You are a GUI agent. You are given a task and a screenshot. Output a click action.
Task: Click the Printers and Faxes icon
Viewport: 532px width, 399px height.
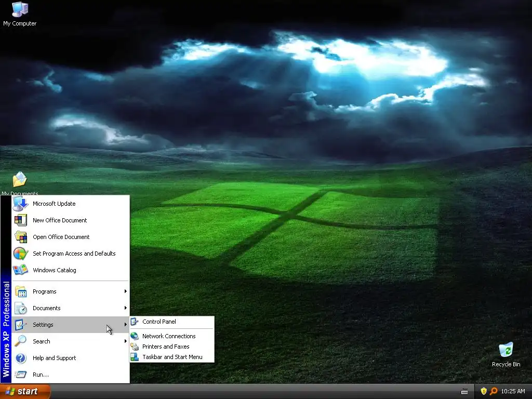(135, 347)
